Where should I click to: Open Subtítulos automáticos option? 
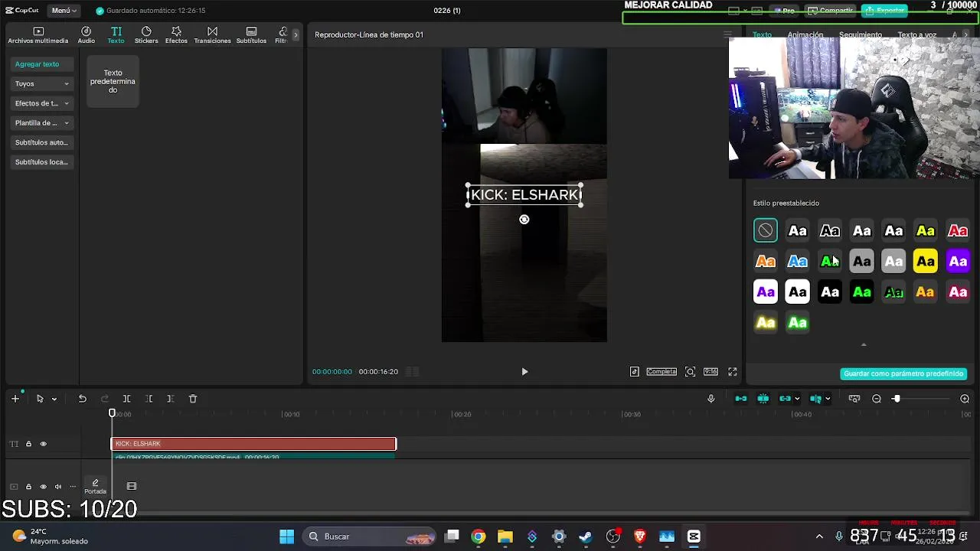point(42,142)
